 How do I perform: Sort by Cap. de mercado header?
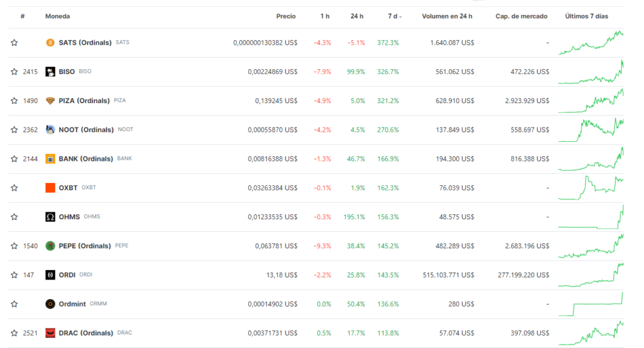coord(521,16)
